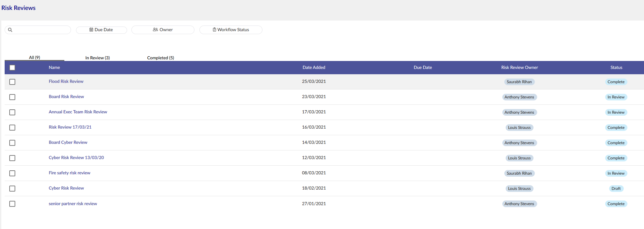Open the Cyber Risk Review link dated 18/02/2021
644x229 pixels.
66,188
